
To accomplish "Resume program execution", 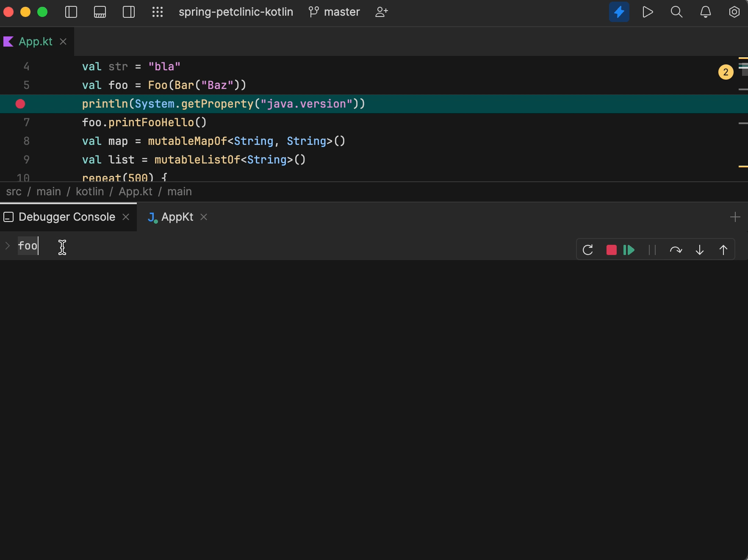I will (629, 250).
